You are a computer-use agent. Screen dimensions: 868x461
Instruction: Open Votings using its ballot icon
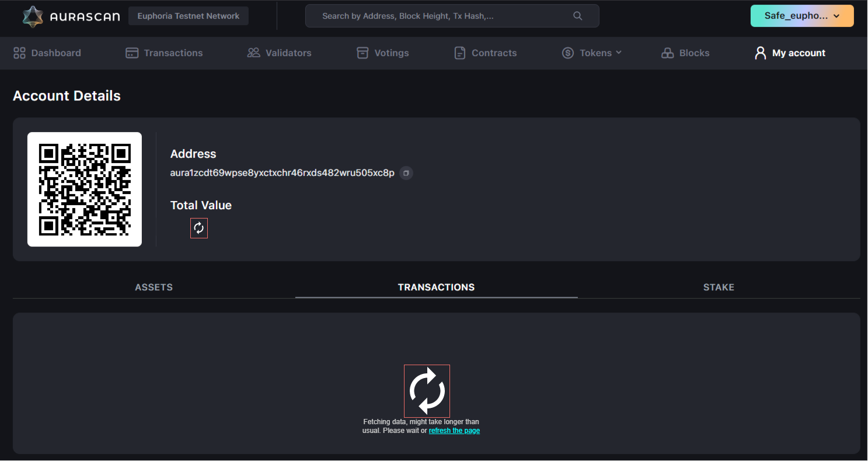362,53
